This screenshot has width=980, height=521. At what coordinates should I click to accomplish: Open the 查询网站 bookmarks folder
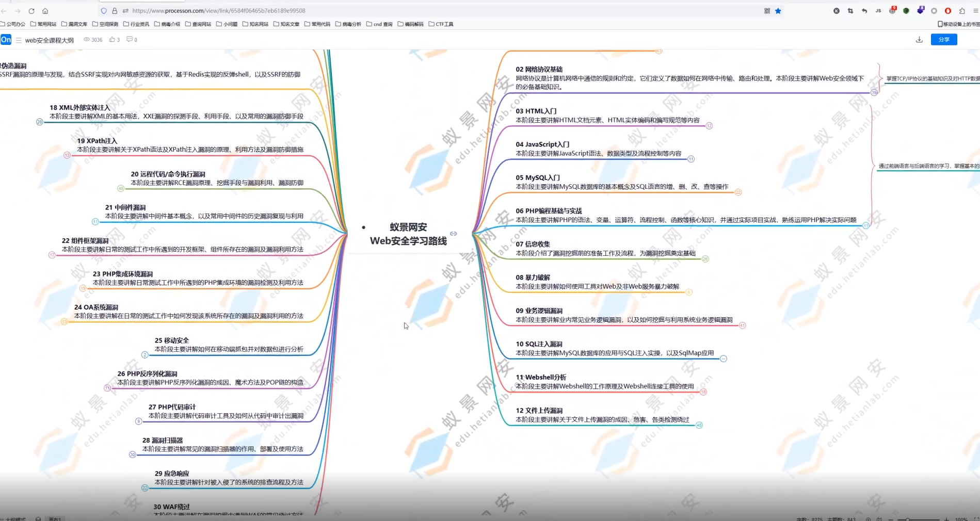[x=198, y=24]
